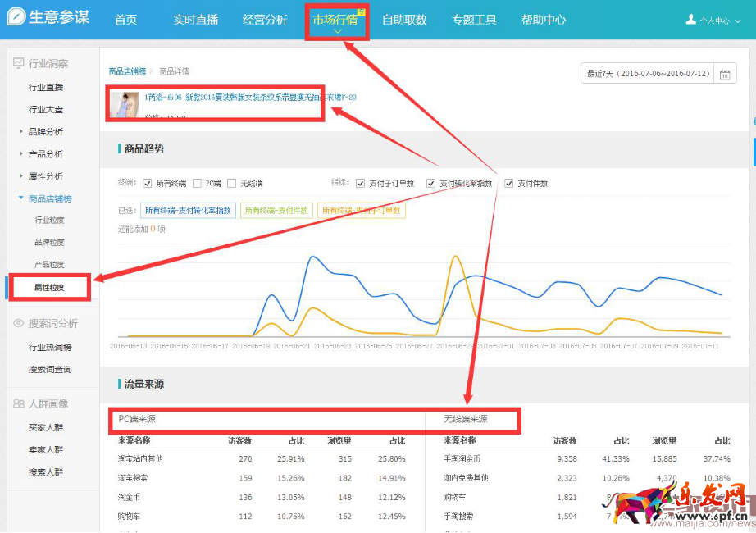Disable the 支付子订单数 indicator checkbox
This screenshot has width=756, height=533.
point(361,183)
